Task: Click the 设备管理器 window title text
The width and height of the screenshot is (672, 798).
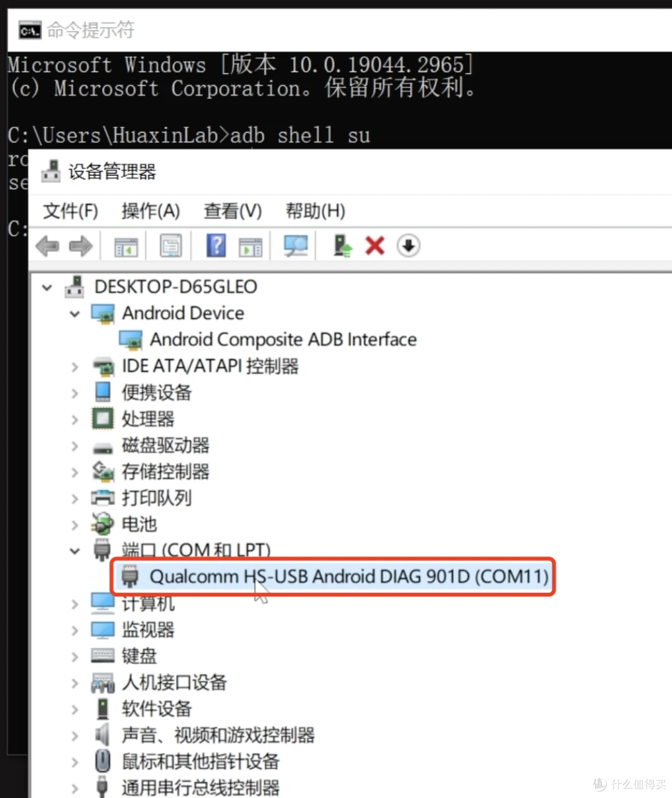Action: coord(112,172)
